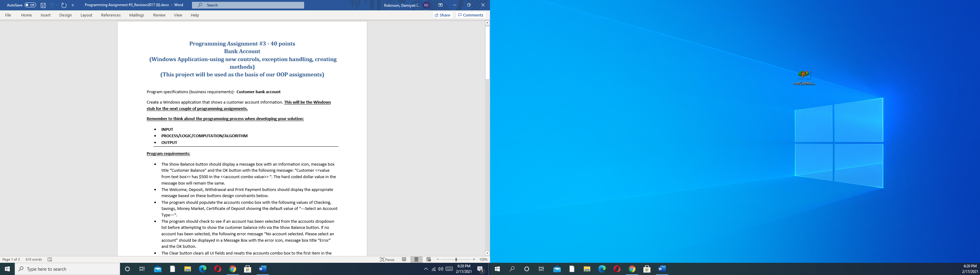Open the Mailings ribbon tab
Image resolution: width=980 pixels, height=275 pixels.
tap(136, 15)
